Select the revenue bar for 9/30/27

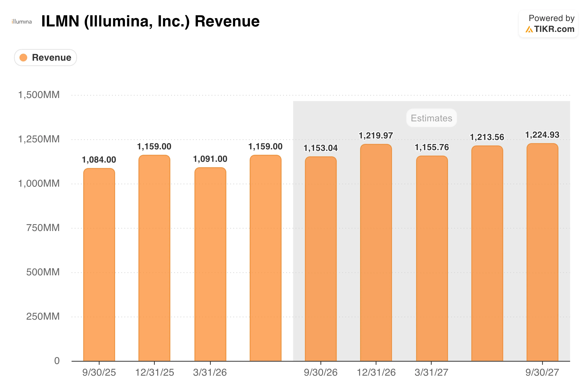pos(542,252)
